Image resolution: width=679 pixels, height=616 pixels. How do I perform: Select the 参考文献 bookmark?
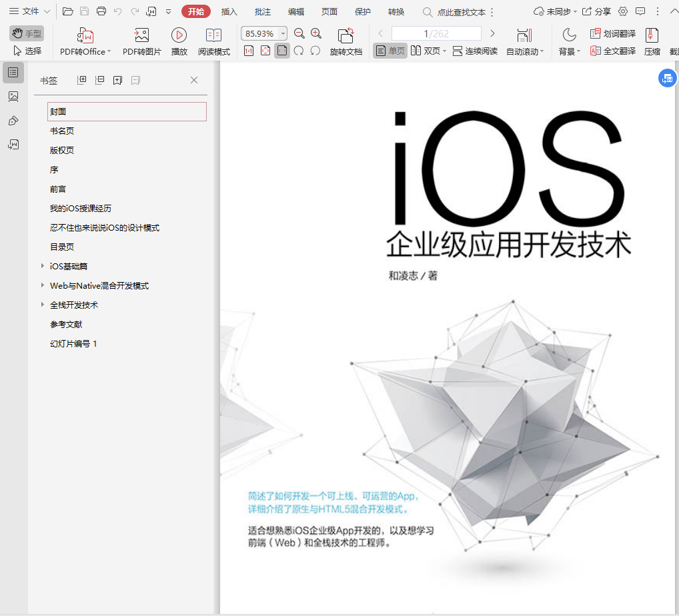coord(66,324)
